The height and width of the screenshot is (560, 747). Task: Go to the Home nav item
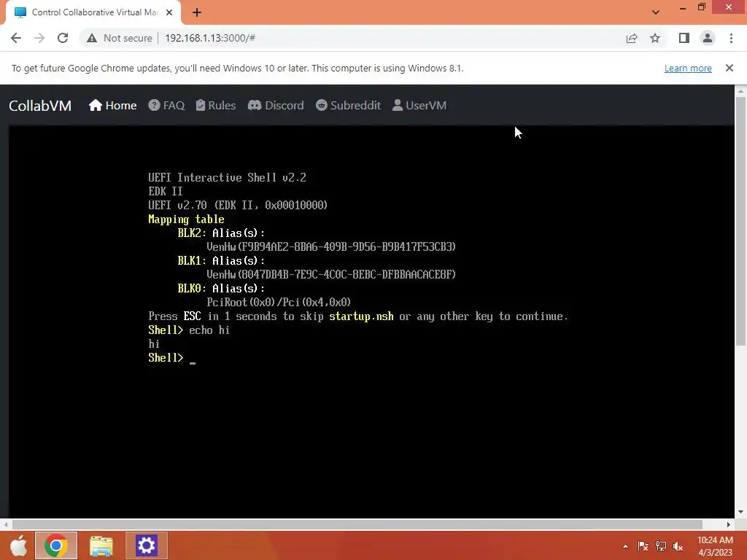tap(112, 105)
